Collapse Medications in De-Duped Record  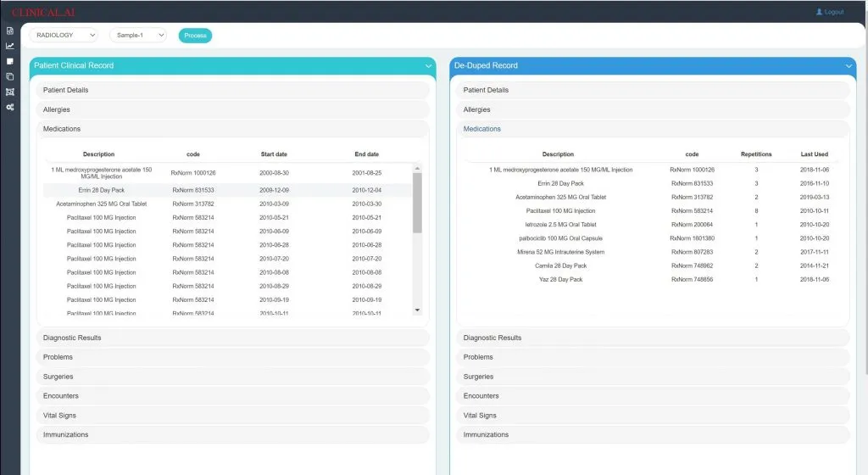coord(653,129)
